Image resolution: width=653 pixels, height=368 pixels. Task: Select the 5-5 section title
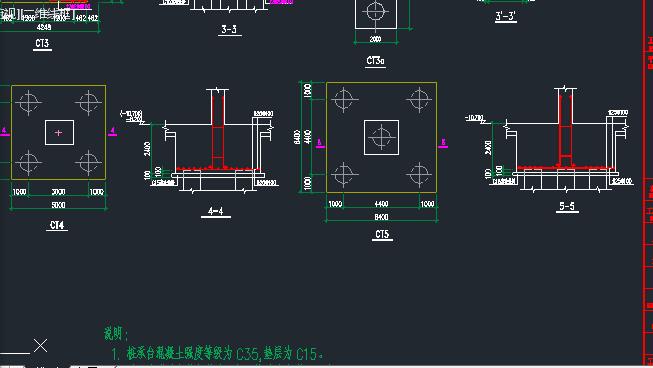point(567,206)
